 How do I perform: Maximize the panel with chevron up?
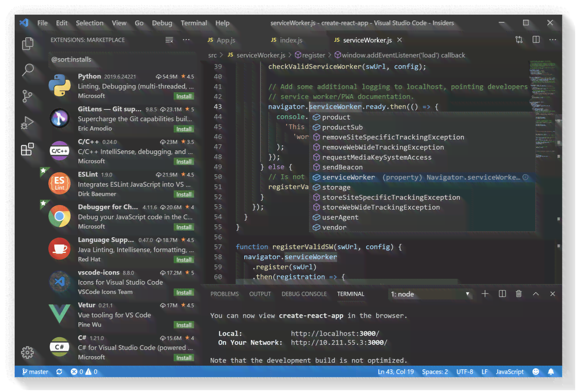point(536,294)
